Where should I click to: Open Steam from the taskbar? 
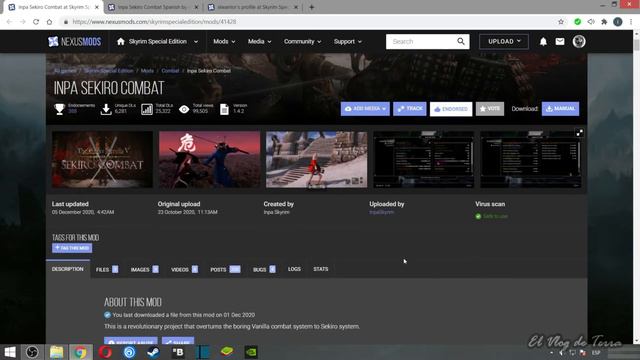click(x=153, y=352)
